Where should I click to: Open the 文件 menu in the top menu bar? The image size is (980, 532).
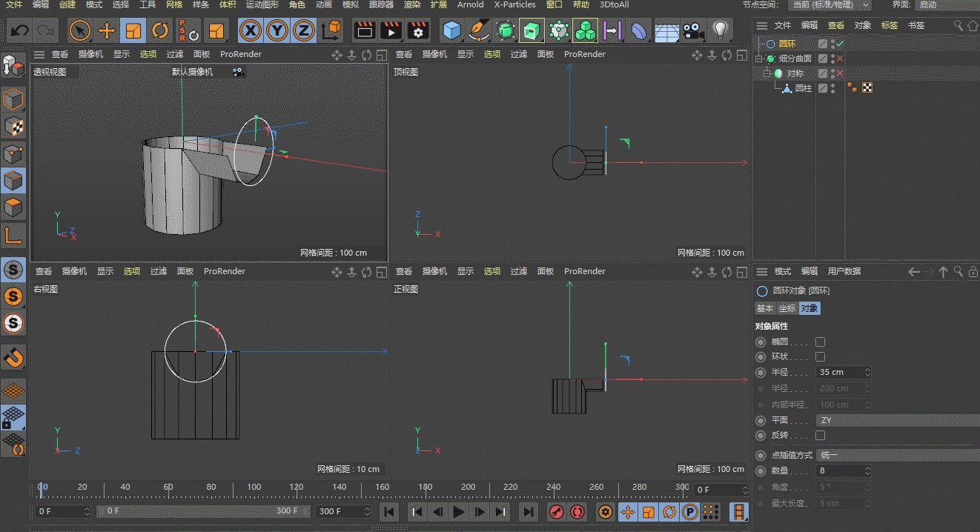click(x=14, y=4)
